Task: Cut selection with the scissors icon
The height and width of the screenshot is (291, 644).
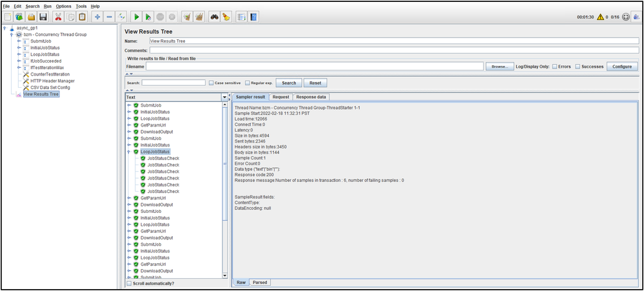Action: tap(58, 17)
